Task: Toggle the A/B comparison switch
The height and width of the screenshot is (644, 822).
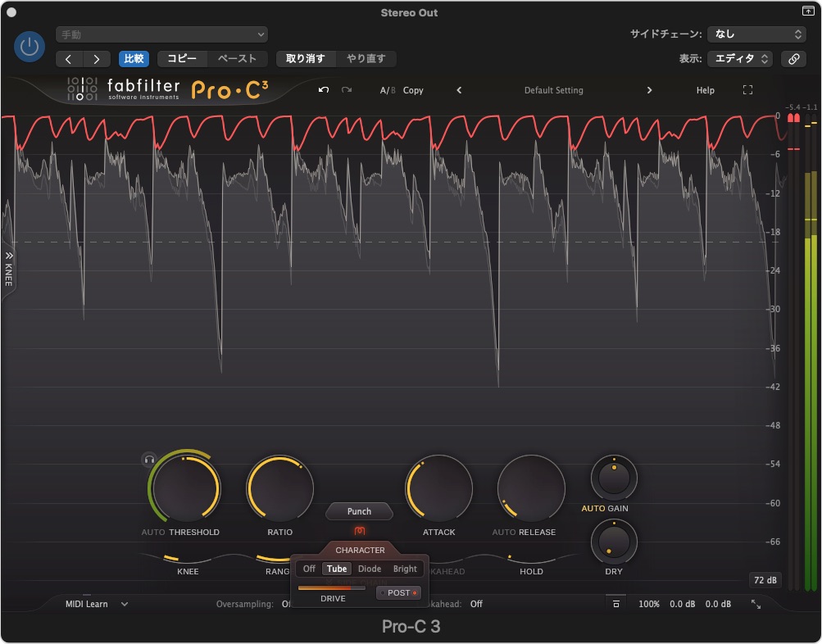Action: [x=387, y=90]
